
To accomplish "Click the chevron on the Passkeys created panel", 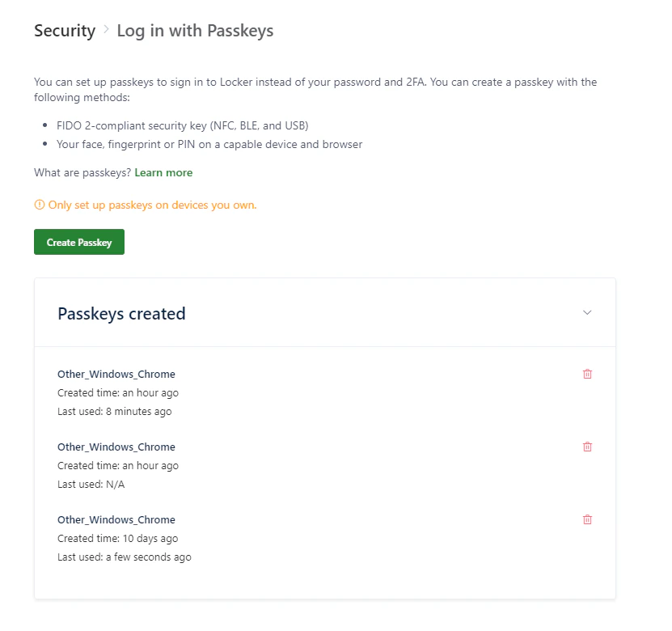I will [x=586, y=312].
